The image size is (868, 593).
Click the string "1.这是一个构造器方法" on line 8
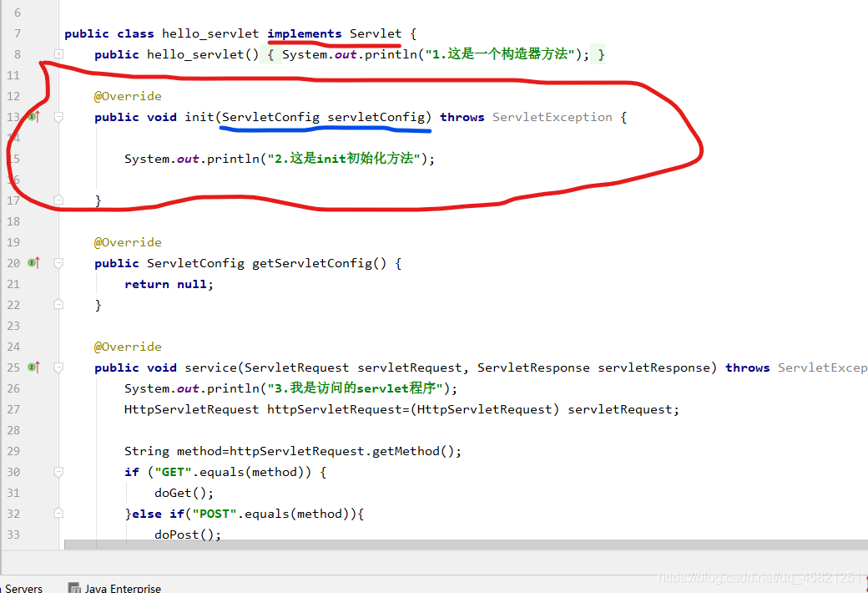click(500, 54)
